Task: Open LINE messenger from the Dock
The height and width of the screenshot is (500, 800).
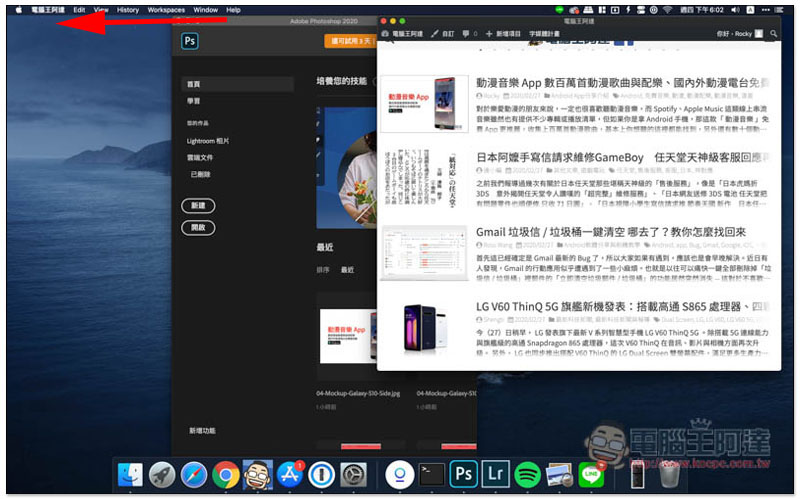Action: tap(591, 474)
